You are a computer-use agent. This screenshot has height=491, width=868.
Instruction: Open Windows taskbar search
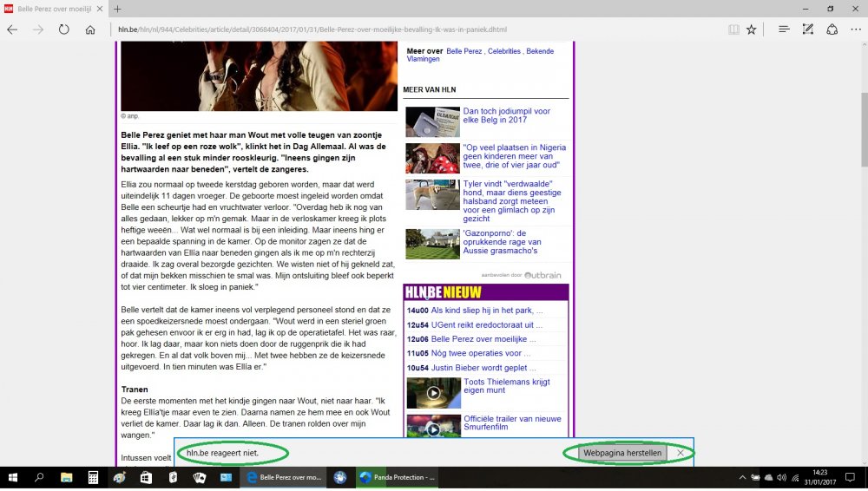point(39,477)
